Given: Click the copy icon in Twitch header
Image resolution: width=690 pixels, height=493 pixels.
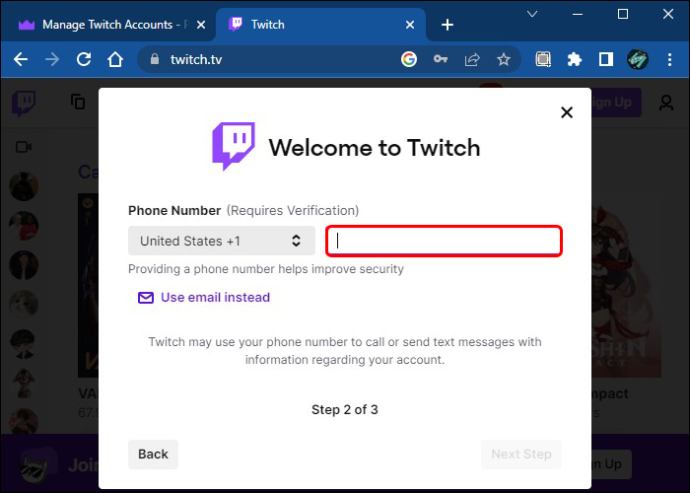Looking at the screenshot, I should pos(78,102).
